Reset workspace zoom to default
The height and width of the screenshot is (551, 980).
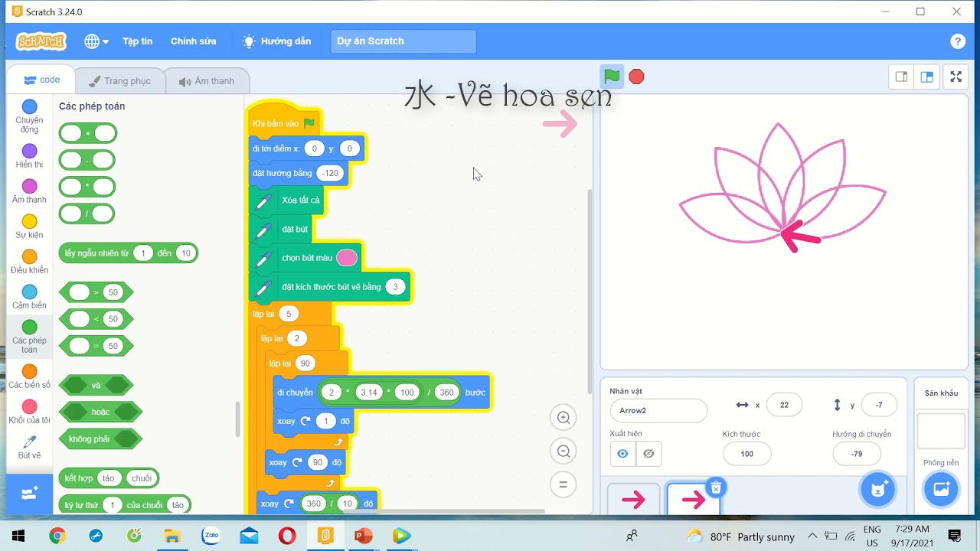(x=563, y=484)
